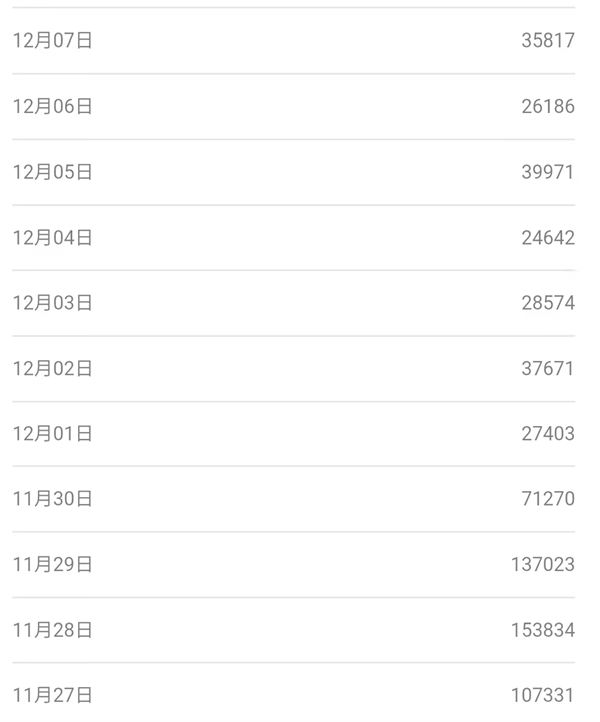
Task: Select the 12月01日 date label
Action: pos(52,434)
